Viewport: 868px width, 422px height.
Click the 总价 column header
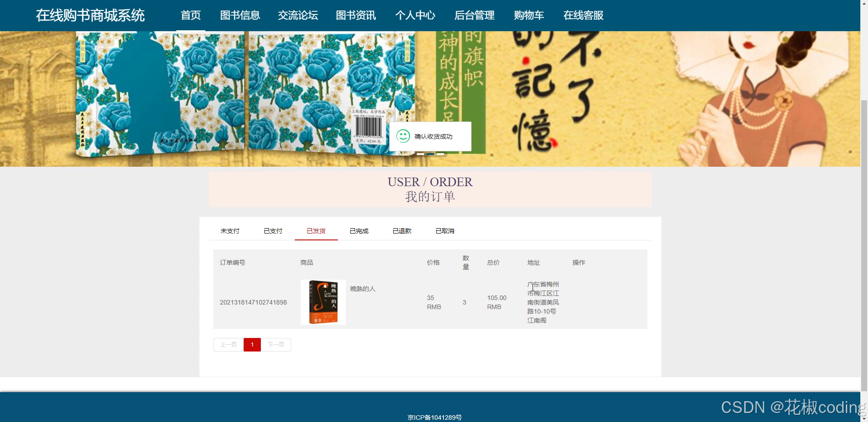(x=493, y=263)
